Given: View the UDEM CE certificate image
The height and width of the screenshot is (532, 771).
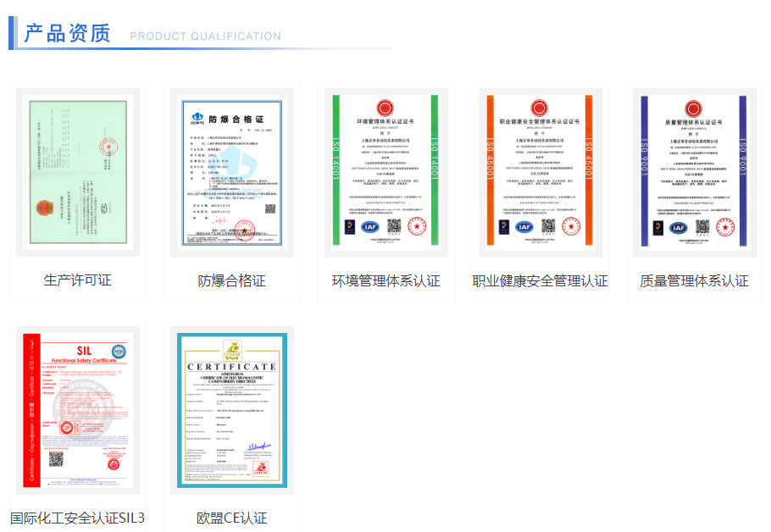Looking at the screenshot, I should click(231, 410).
